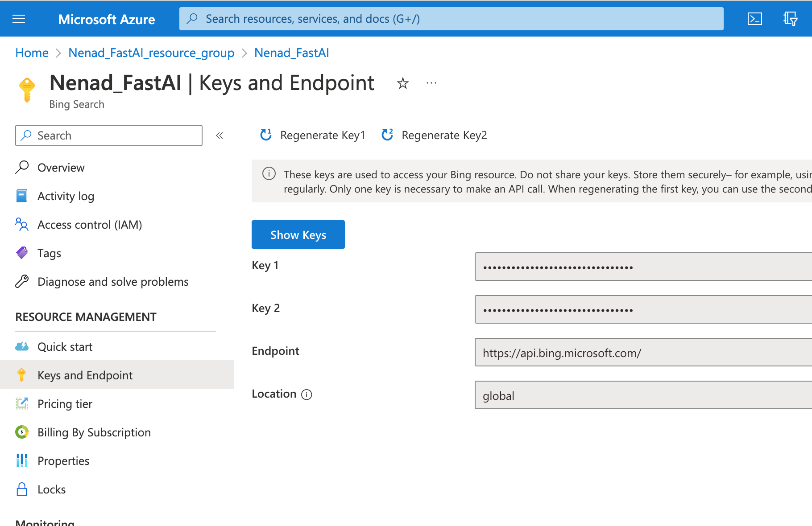Open the Nenad_FastAI_resource_group breadcrumb
This screenshot has width=812, height=526.
point(151,53)
